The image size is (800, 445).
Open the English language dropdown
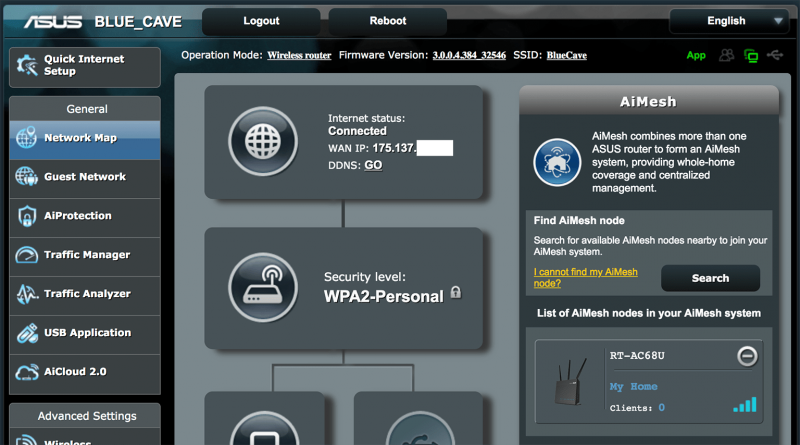729,21
